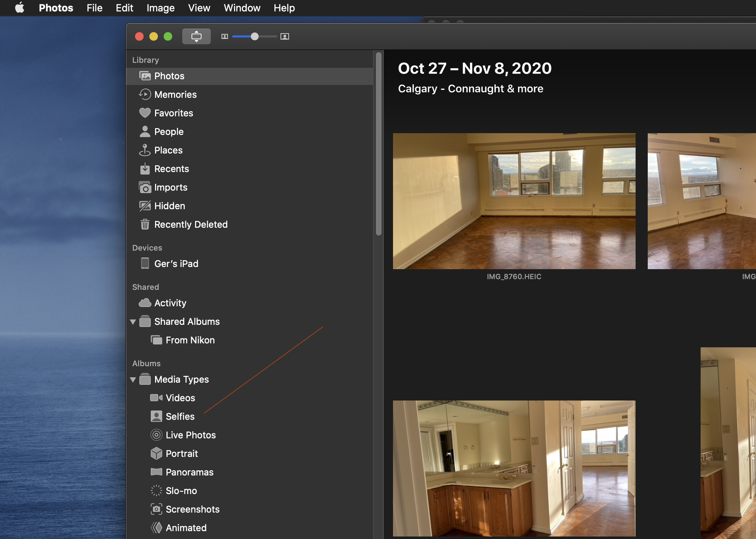Viewport: 756px width, 539px height.
Task: Click the sidebar vertical scrollbar
Action: [379, 143]
